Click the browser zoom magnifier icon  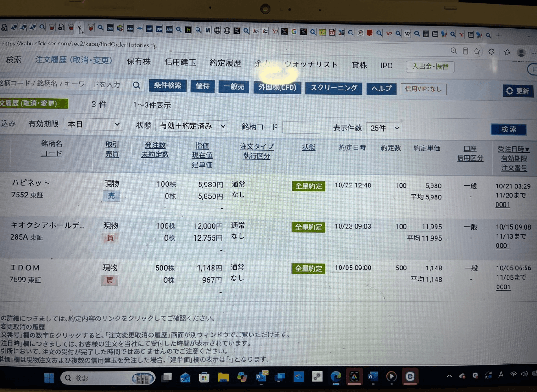[453, 50]
